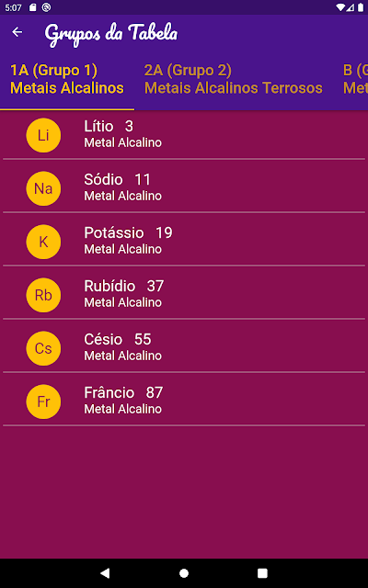Viewport: 368px width, 588px height.
Task: Tap the Android recent apps square
Action: pos(262,573)
